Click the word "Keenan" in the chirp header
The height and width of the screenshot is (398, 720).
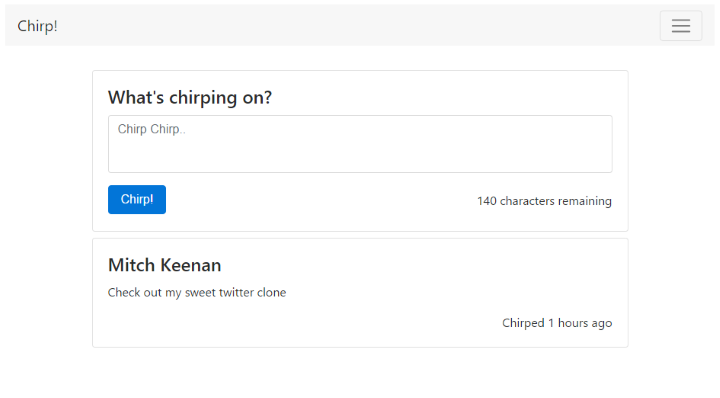tap(191, 265)
